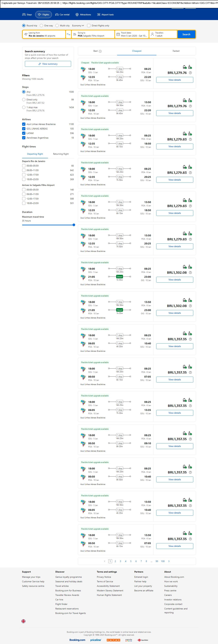Open the Travellers 1 adult selector
Viewport: 218px width, 644px height.
click(163, 34)
